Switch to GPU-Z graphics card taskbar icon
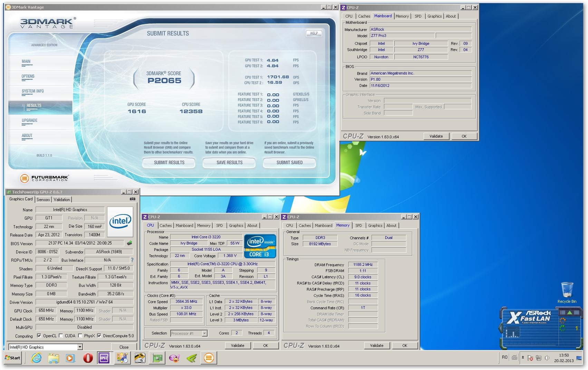 (x=157, y=358)
